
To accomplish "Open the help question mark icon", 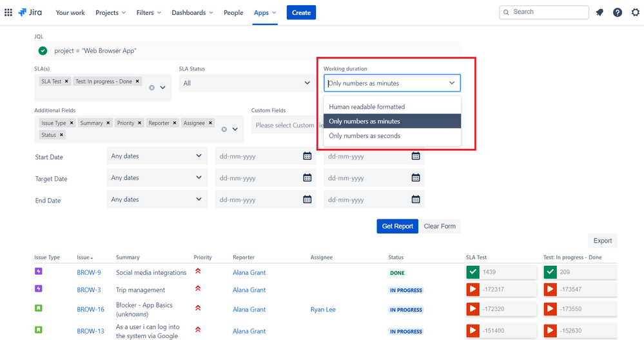I will point(618,12).
